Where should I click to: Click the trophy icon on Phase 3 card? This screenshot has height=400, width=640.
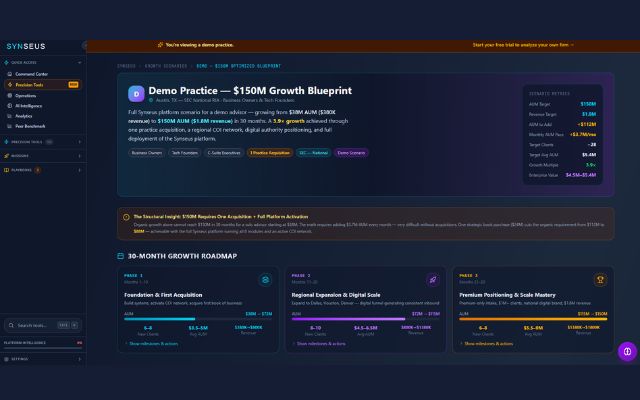coord(600,280)
